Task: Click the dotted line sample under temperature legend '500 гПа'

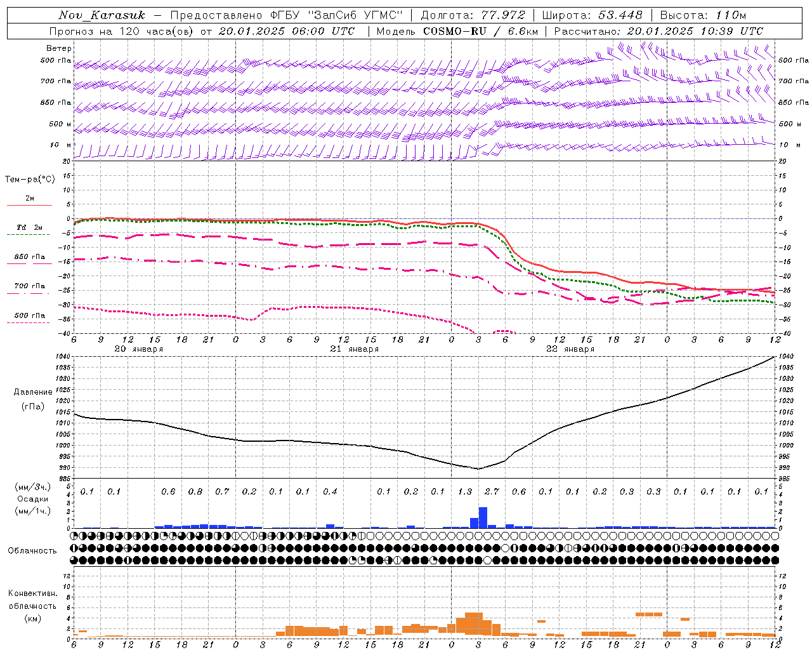Action: tap(29, 322)
